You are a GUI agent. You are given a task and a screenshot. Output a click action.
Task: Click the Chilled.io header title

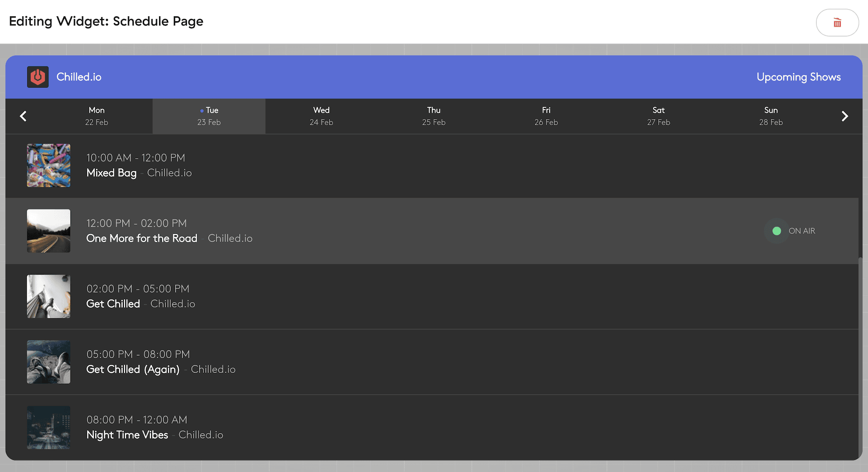click(79, 77)
